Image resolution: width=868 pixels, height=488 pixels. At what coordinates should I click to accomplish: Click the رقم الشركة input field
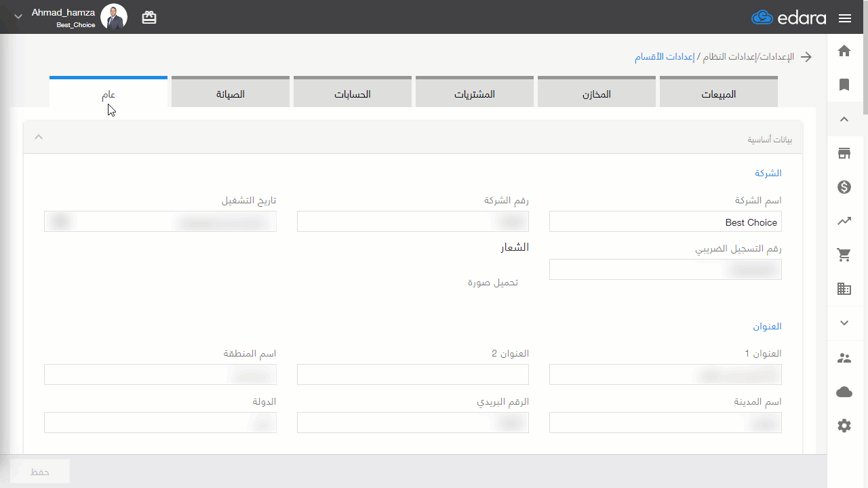413,222
